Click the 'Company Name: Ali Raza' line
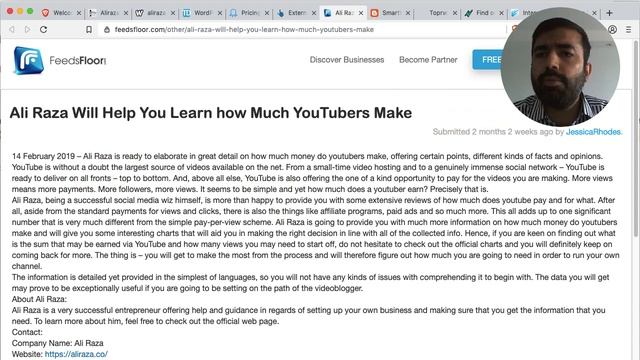This screenshot has width=640, height=360. point(58,343)
